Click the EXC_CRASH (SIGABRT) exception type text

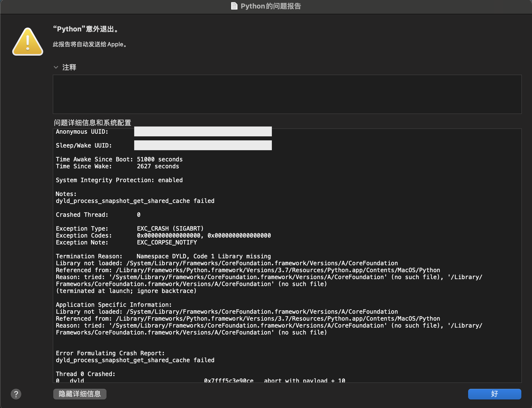click(x=170, y=229)
